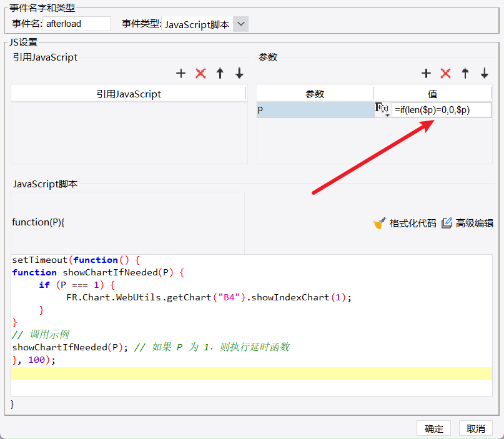Screen dimensions: 504x439
Task: Move referenced JavaScript entry down
Action: click(239, 73)
